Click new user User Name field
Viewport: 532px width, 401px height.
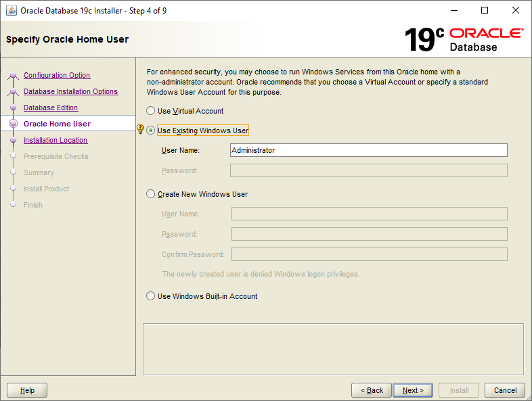[370, 214]
